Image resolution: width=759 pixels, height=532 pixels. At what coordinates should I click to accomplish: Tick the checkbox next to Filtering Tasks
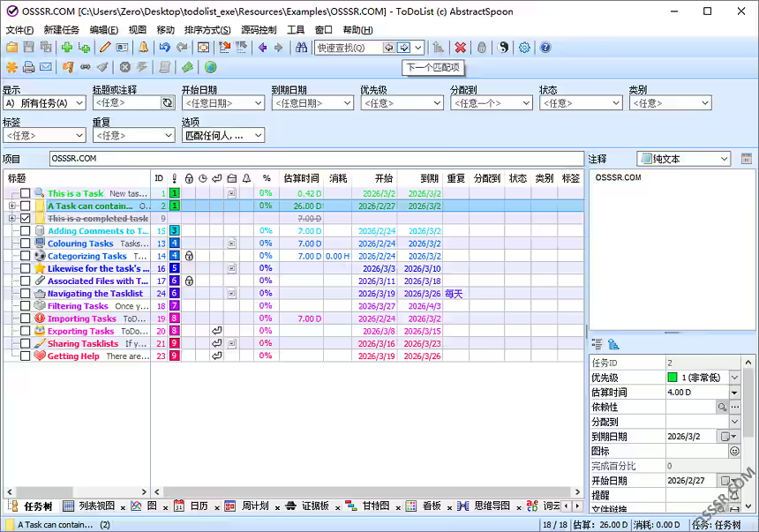click(25, 306)
